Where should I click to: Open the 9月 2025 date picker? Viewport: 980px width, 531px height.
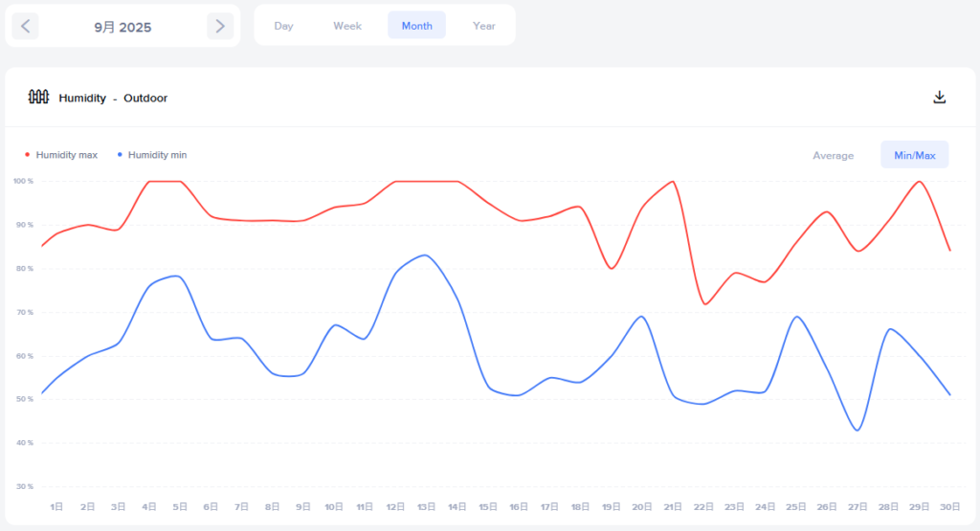coord(122,27)
